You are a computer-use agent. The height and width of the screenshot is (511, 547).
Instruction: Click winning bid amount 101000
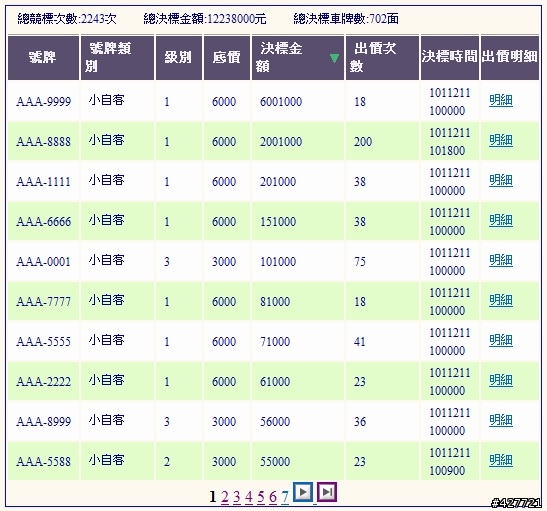pyautogui.click(x=278, y=262)
